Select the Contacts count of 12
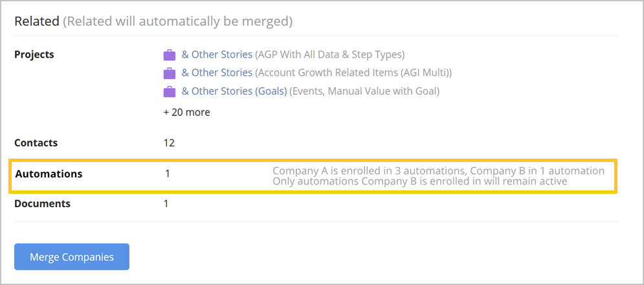Screen dimensions: 644x285 point(169,143)
